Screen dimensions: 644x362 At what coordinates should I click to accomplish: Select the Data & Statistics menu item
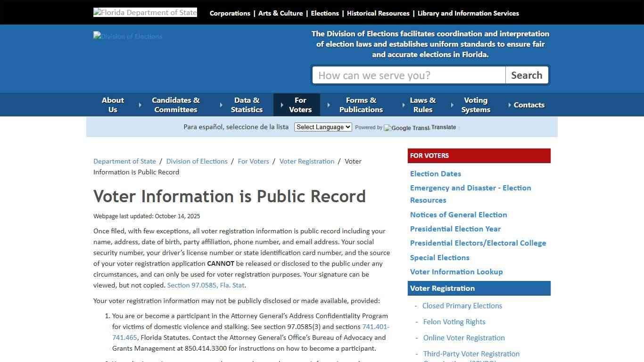pos(247,105)
